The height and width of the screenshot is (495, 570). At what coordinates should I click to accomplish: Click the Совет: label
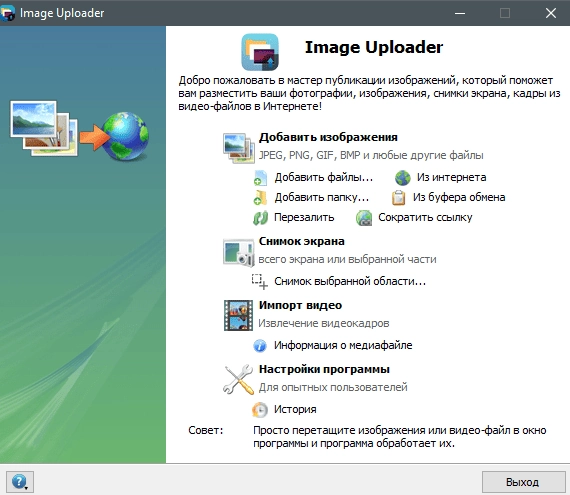click(x=205, y=431)
